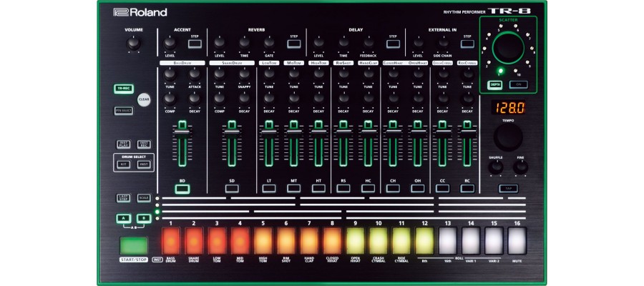Adjust the Bass Drum ATTACK knob
The image size is (644, 286).
[195, 74]
